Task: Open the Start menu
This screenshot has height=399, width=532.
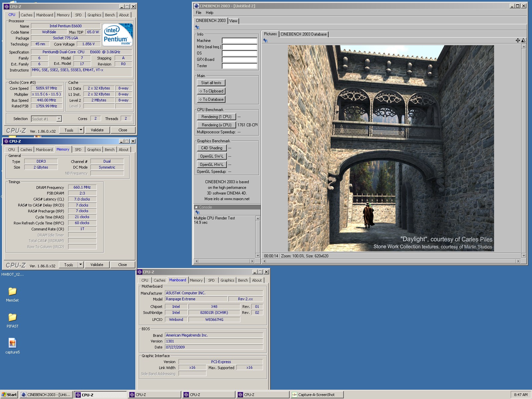Action: [9, 395]
